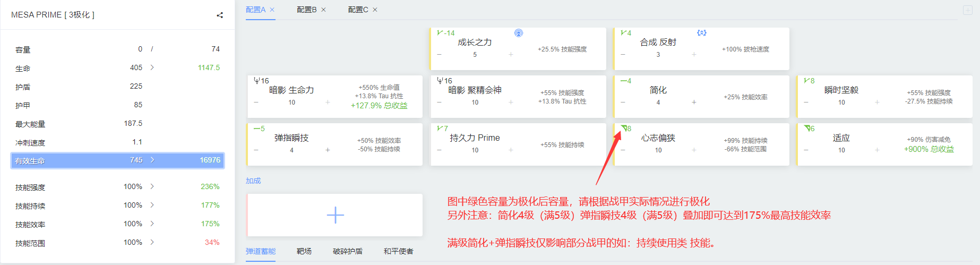Viewport: 980px width, 265px height.
Task: Open the 心志偏狭 mod card name
Action: coord(658,138)
